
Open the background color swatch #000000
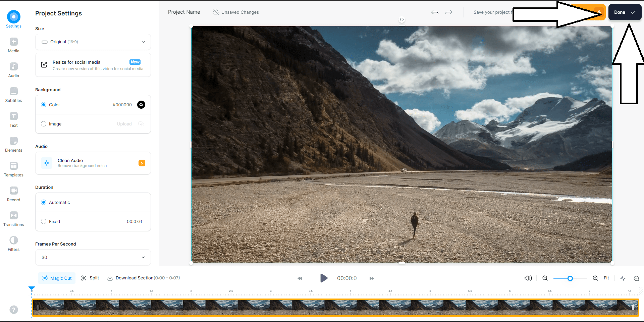click(x=141, y=105)
